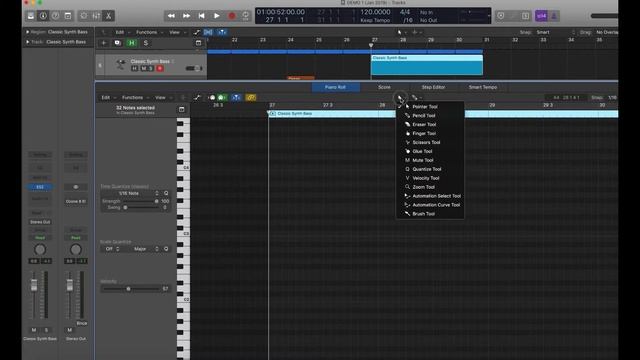Viewport: 640px width, 360px height.
Task: Click the Duplicate Track icon
Action: 118,43
